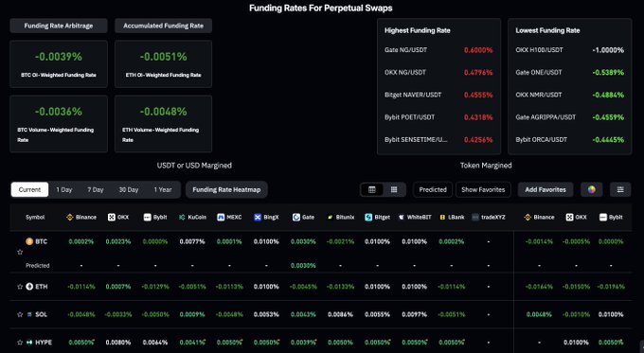Open Gate ONE/USDT lowest funding entry
Viewport: 644px width, 353px height.
coord(570,72)
